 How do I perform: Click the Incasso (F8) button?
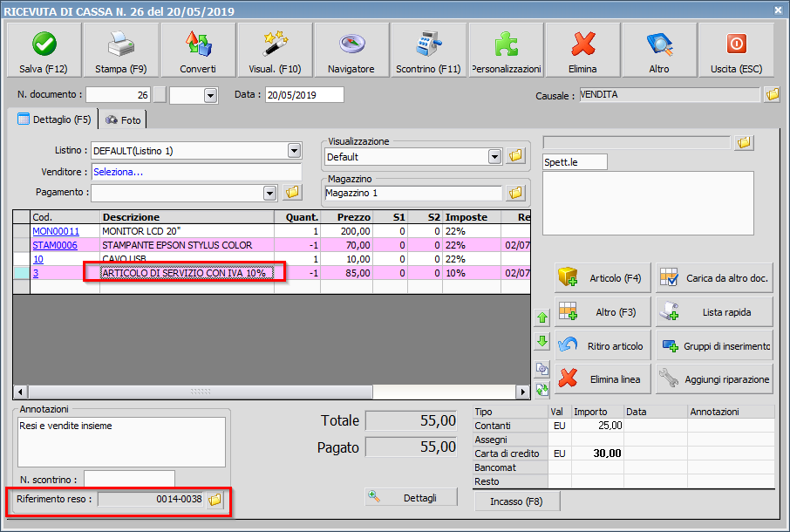516,501
